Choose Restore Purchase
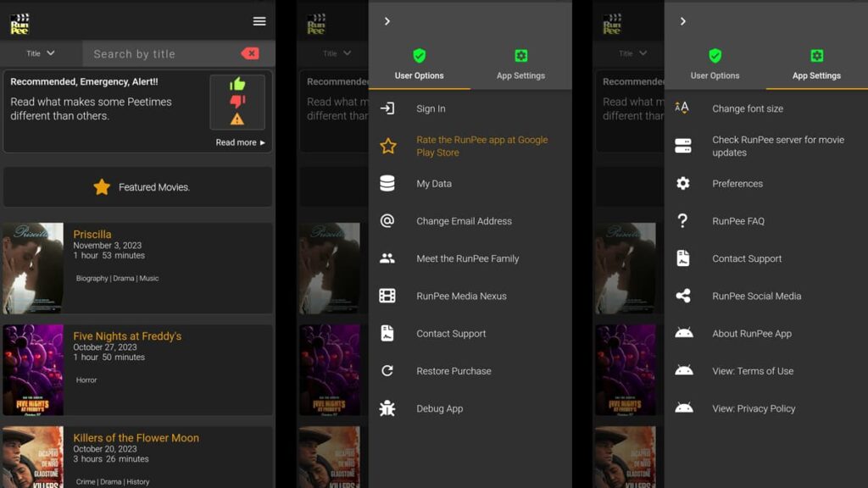This screenshot has height=488, width=868. [x=453, y=371]
